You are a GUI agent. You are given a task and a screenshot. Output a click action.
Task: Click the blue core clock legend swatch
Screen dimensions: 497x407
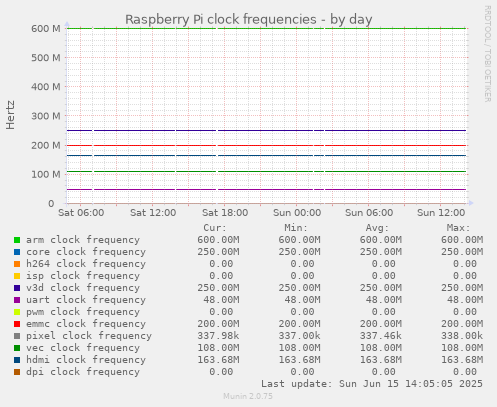coord(17,252)
